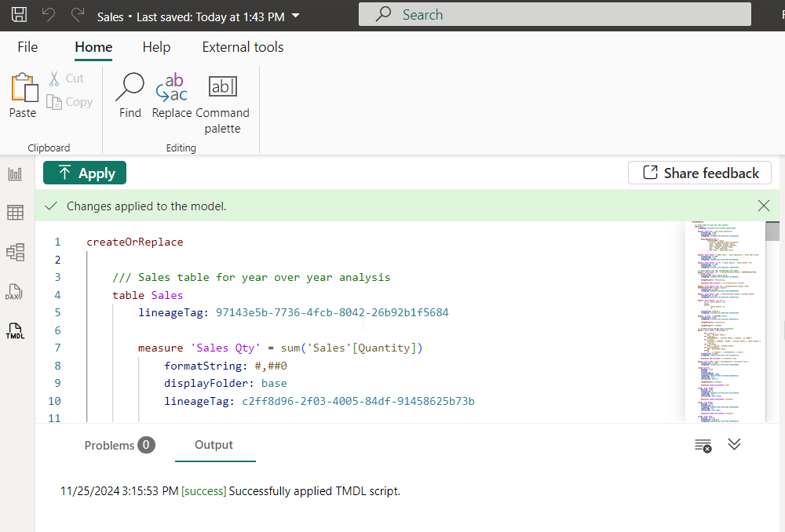The width and height of the screenshot is (785, 532).
Task: Redo the last action
Action: tap(78, 14)
